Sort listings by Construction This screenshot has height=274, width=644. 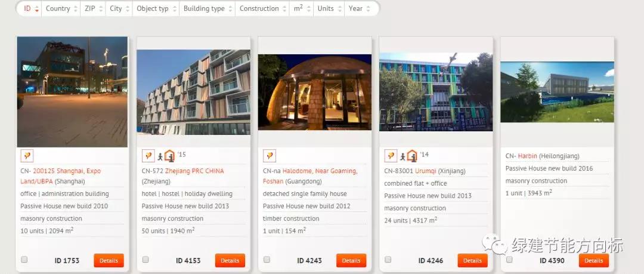click(262, 8)
